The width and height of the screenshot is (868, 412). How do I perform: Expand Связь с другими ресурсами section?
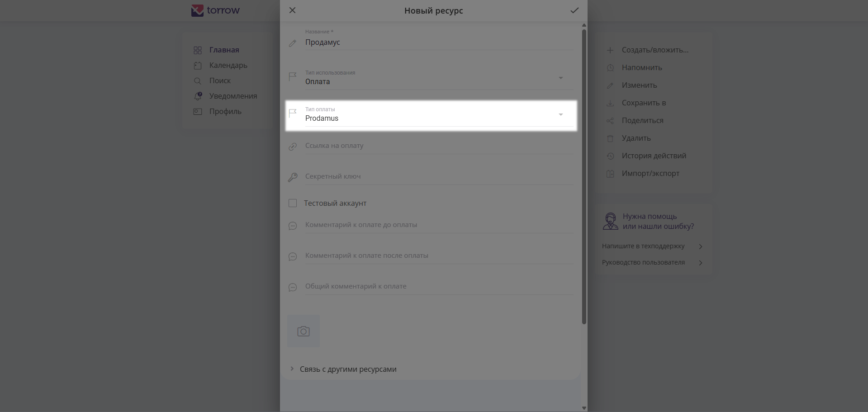point(292,369)
